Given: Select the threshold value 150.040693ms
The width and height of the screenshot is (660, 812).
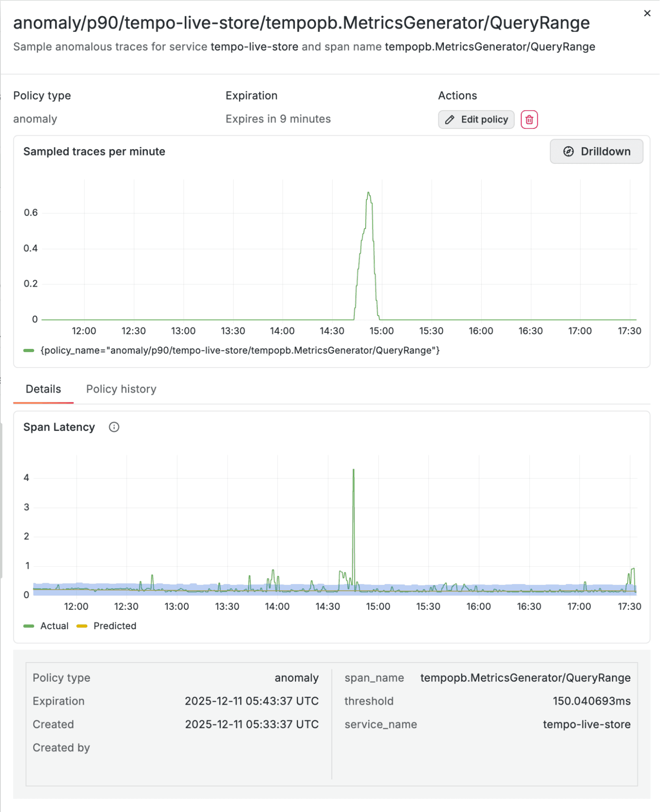Looking at the screenshot, I should point(592,701).
